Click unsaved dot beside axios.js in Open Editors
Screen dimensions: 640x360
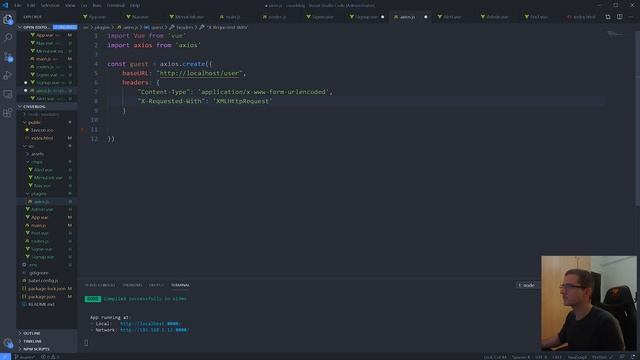tap(25, 91)
